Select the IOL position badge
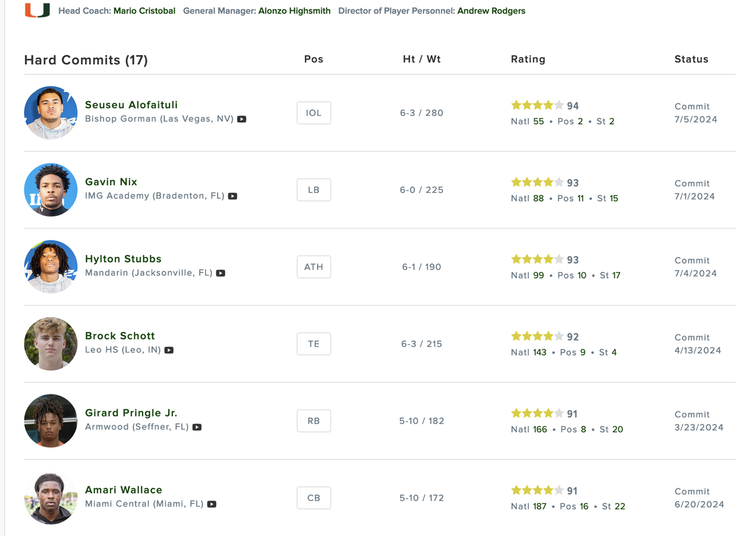 314,113
